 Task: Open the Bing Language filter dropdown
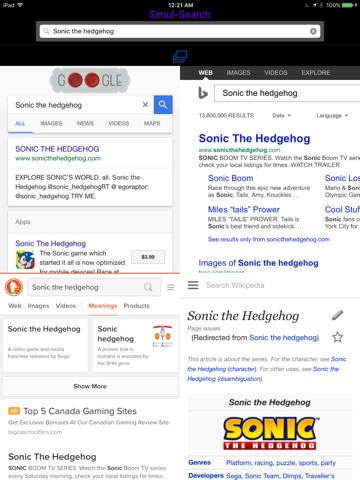coord(332,116)
